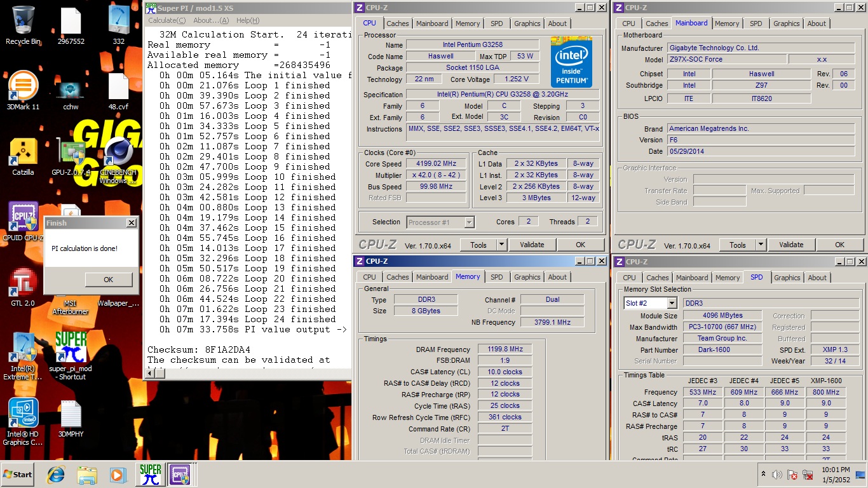868x488 pixels.
Task: Open Mainboard tab in Memory CPU-Z window
Action: tap(432, 277)
